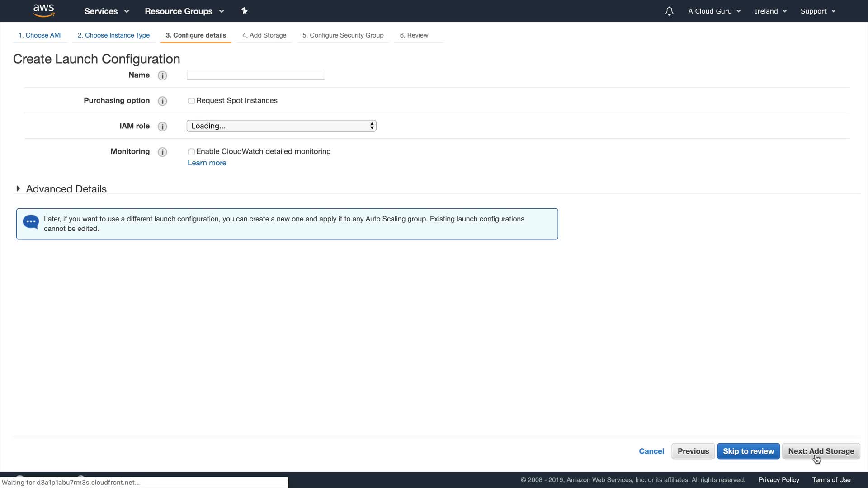Viewport: 868px width, 488px height.
Task: Expand the Advanced Details section
Action: 18,189
